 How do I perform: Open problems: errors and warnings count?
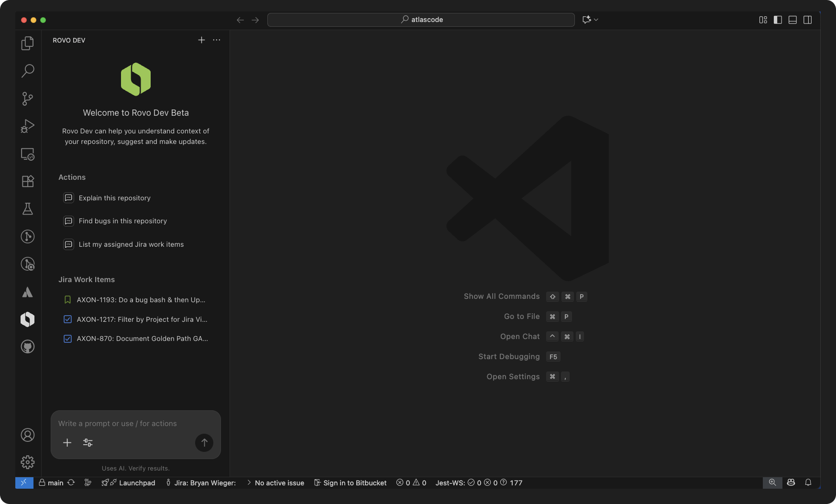tap(411, 483)
